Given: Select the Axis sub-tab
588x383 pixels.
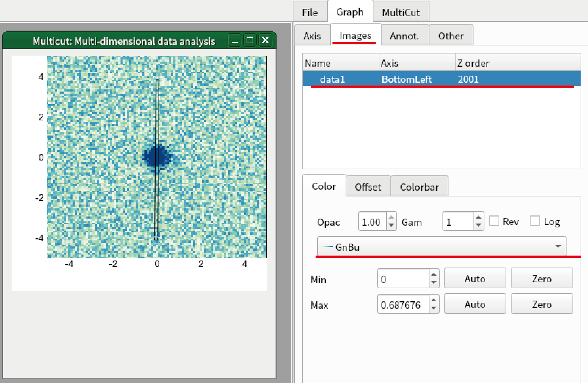Looking at the screenshot, I should [312, 36].
